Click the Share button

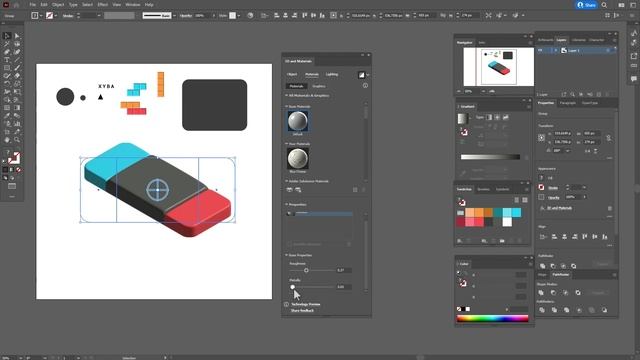click(x=586, y=5)
